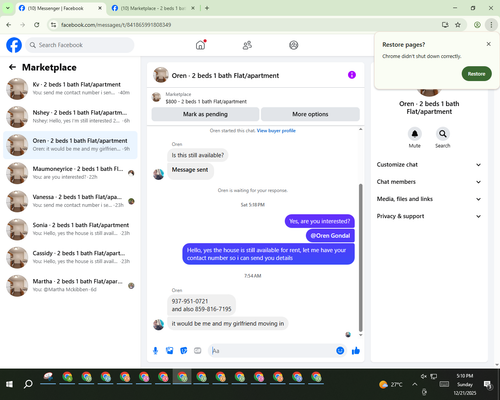Choose a sticker icon in composer
This screenshot has height=400, width=500.
click(x=184, y=351)
